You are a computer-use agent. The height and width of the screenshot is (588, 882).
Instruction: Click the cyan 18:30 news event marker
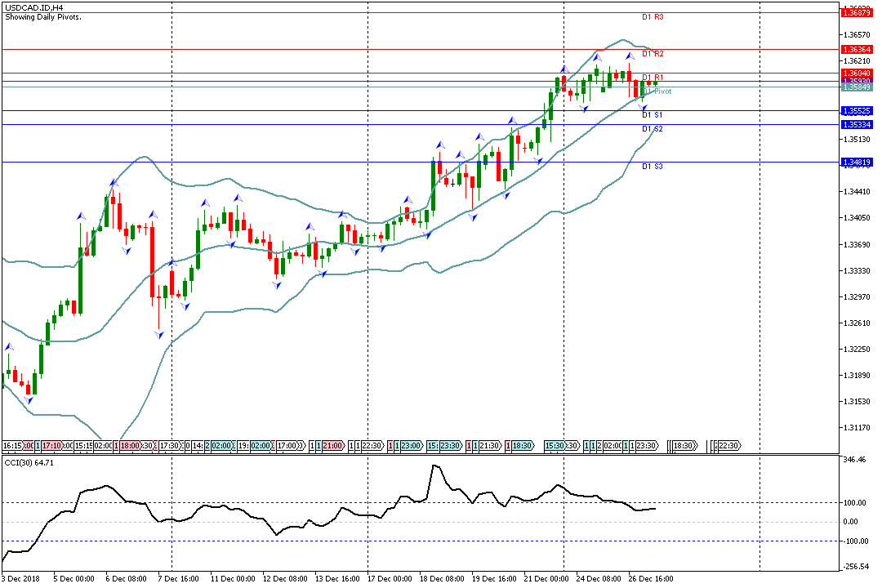point(523,446)
